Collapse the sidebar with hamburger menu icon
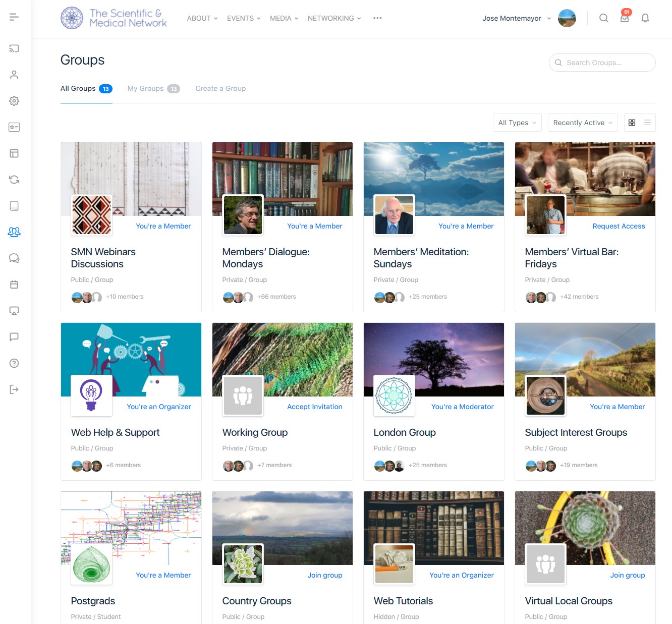 click(14, 17)
